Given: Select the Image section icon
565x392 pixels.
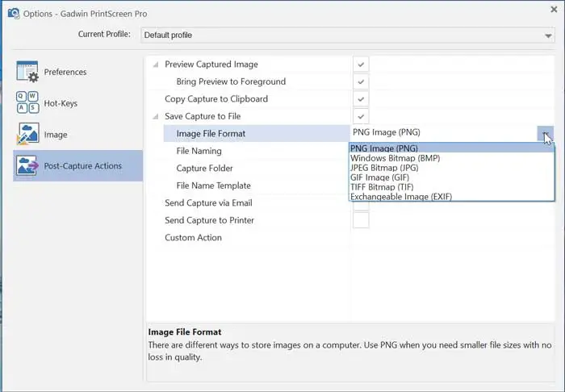Looking at the screenshot, I should tap(27, 135).
